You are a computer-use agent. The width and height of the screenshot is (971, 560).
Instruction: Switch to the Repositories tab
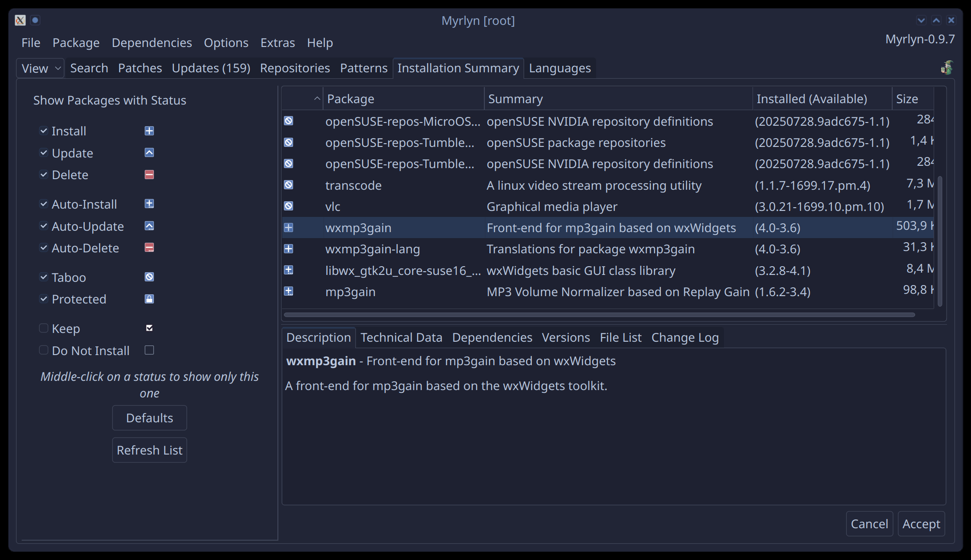(294, 68)
